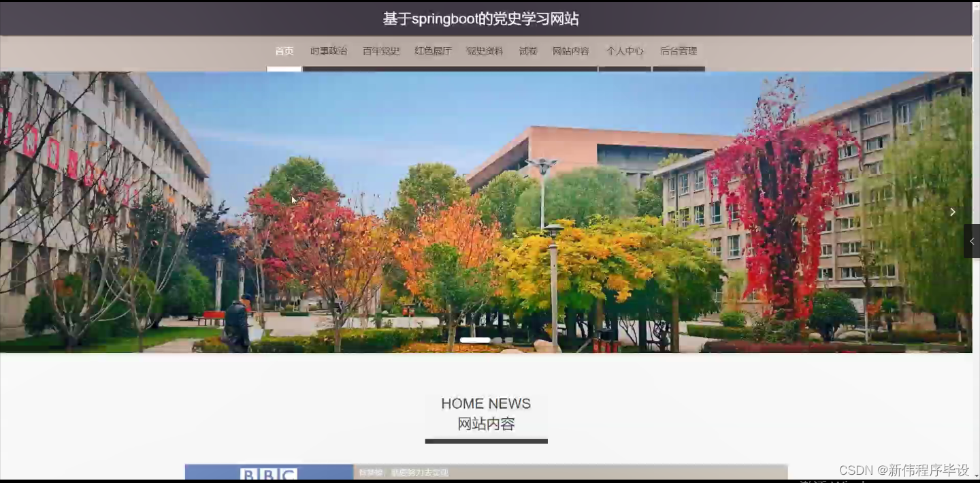Switch to the 百年党史 tab
This screenshot has width=980, height=483.
381,50
